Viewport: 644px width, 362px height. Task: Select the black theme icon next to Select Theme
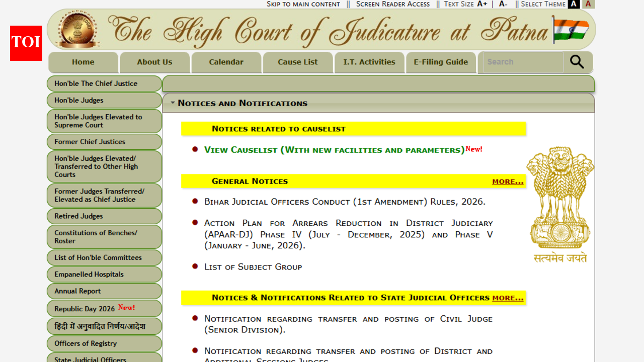click(x=574, y=4)
